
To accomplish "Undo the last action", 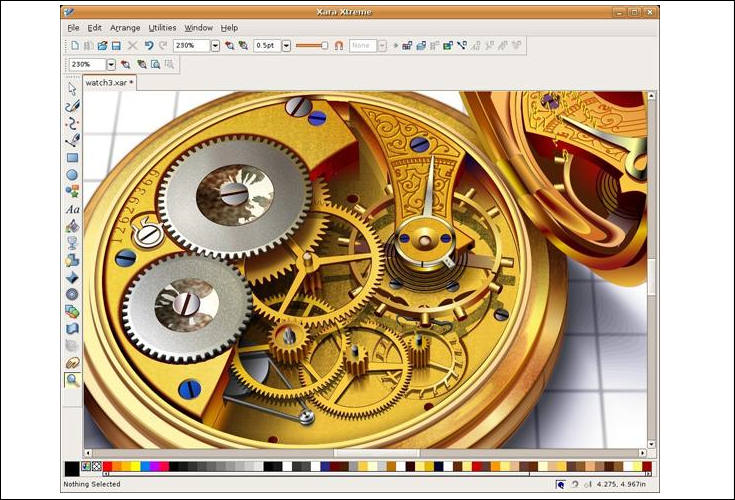I will point(149,45).
